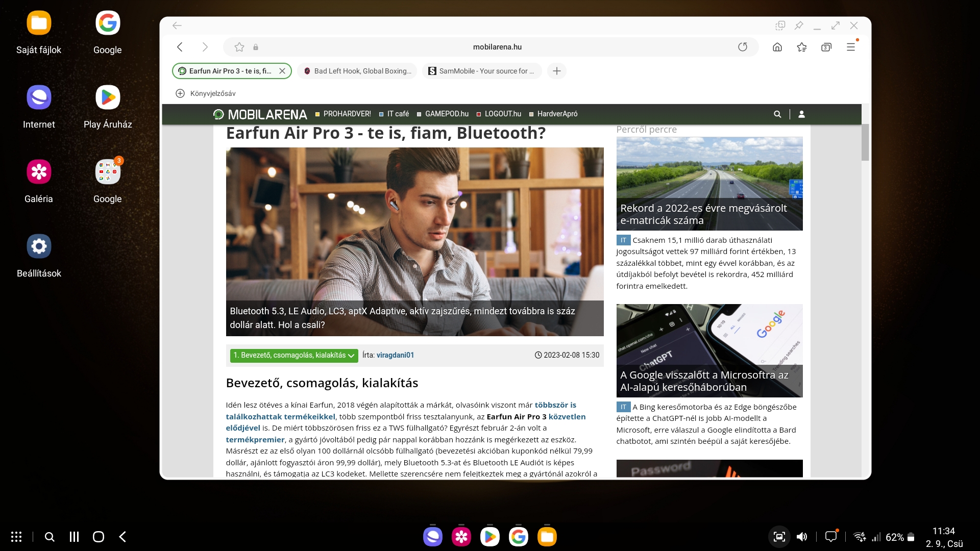This screenshot has height=551, width=980.
Task: Open the Beállítások settings desktop icon
Action: [39, 256]
